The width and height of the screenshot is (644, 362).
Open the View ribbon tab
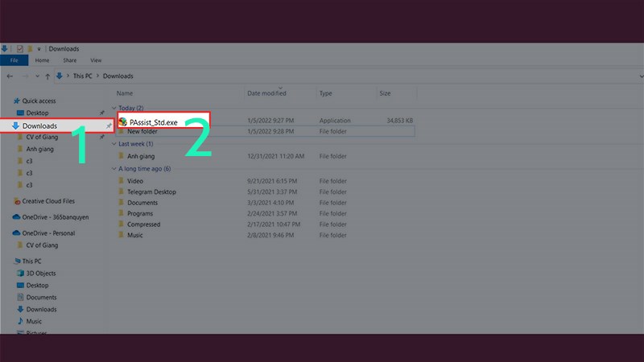click(96, 60)
